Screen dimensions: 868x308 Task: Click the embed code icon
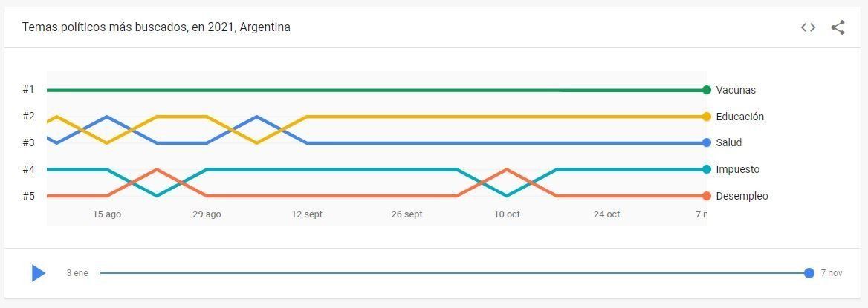[808, 27]
